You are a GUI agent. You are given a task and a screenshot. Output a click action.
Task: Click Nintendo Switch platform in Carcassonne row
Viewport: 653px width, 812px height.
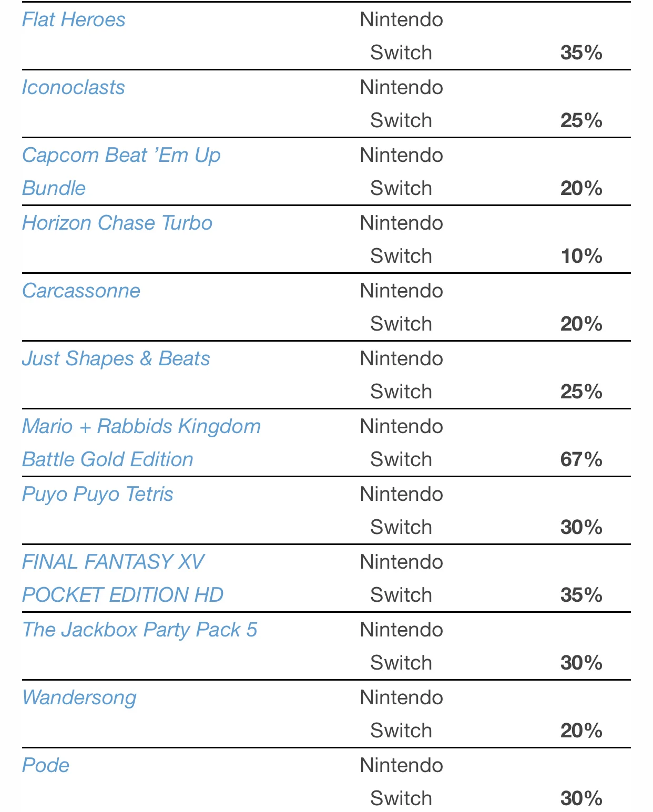401,307
